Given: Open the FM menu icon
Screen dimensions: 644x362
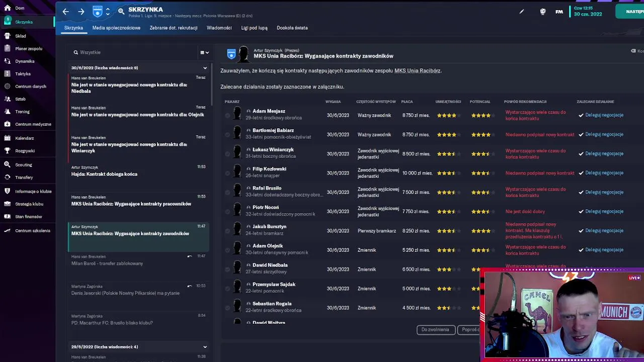Looking at the screenshot, I should click(559, 12).
